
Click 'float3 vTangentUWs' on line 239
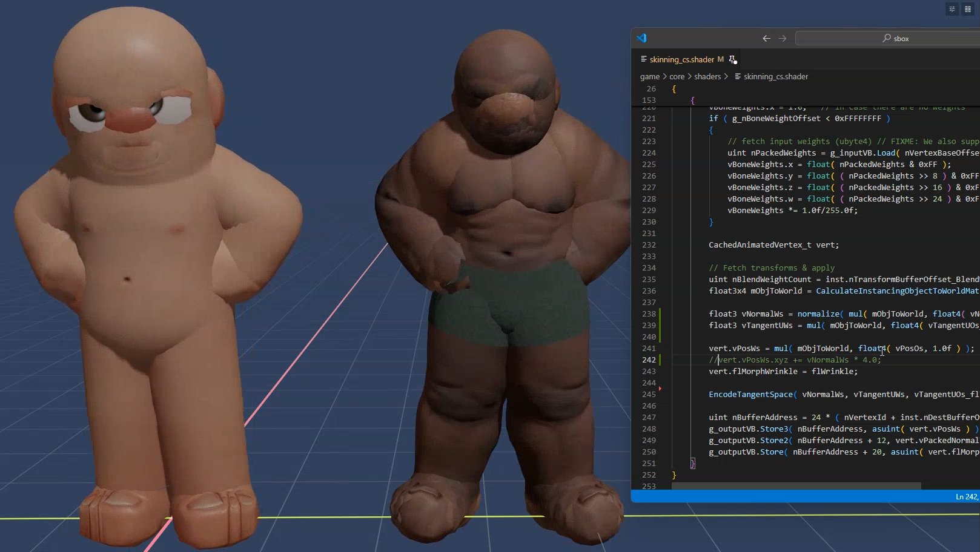tap(750, 325)
